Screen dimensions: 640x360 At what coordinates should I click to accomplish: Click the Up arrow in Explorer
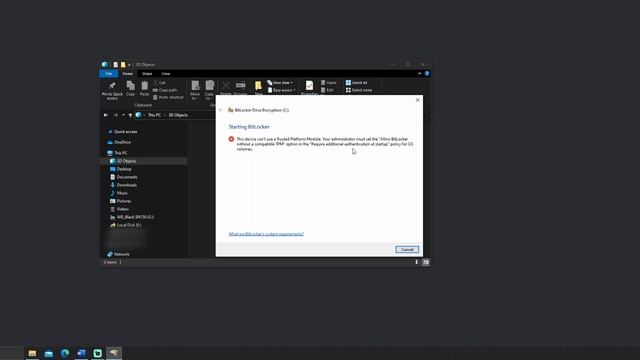[x=130, y=115]
